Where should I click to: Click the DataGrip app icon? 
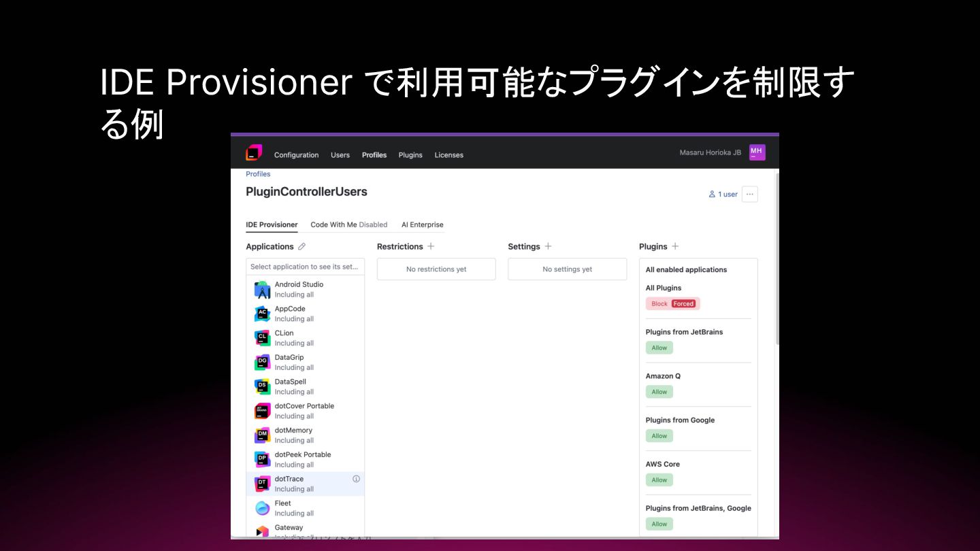pyautogui.click(x=262, y=363)
